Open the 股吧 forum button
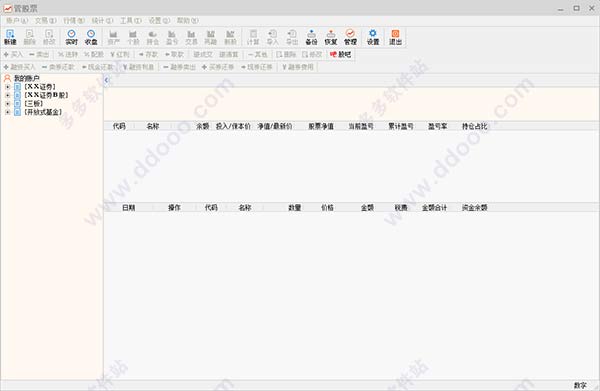600x391 pixels. [340, 54]
